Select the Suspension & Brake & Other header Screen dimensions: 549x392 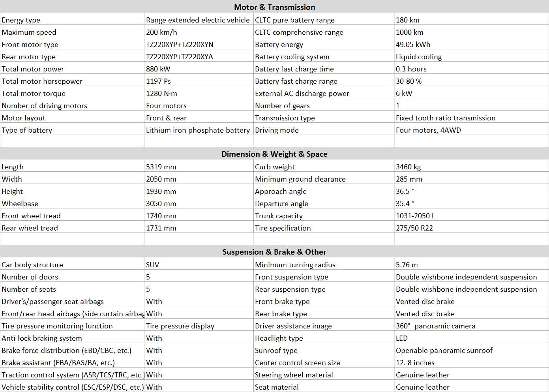click(274, 252)
